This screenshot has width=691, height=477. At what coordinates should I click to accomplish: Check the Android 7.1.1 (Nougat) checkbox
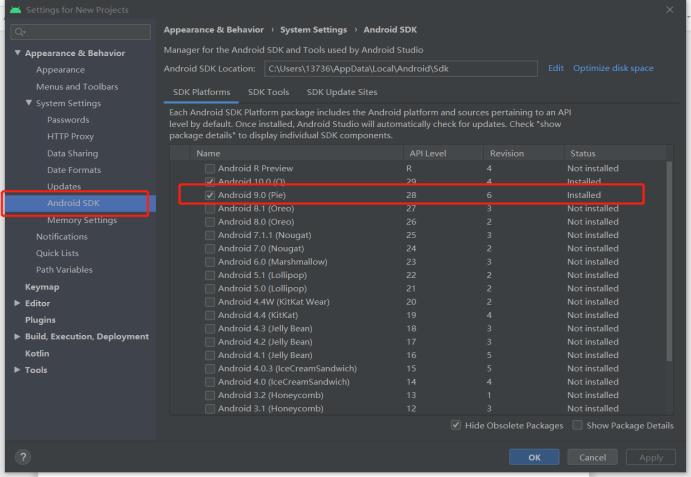pos(210,235)
